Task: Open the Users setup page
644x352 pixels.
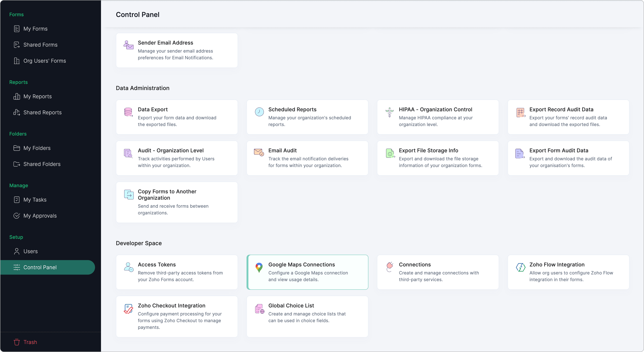Action: click(x=30, y=252)
